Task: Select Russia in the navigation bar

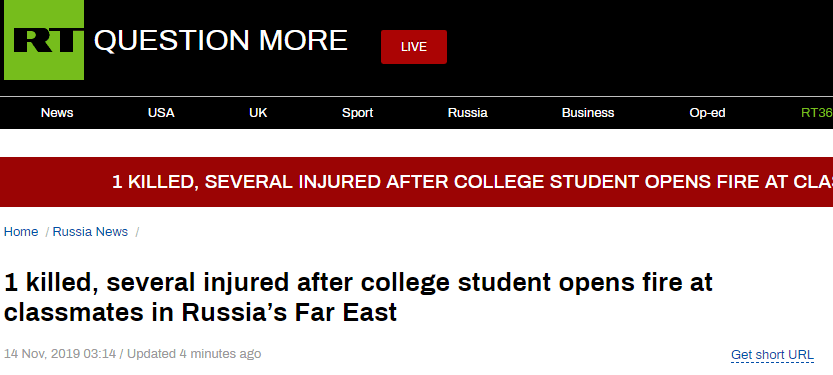Action: (468, 113)
